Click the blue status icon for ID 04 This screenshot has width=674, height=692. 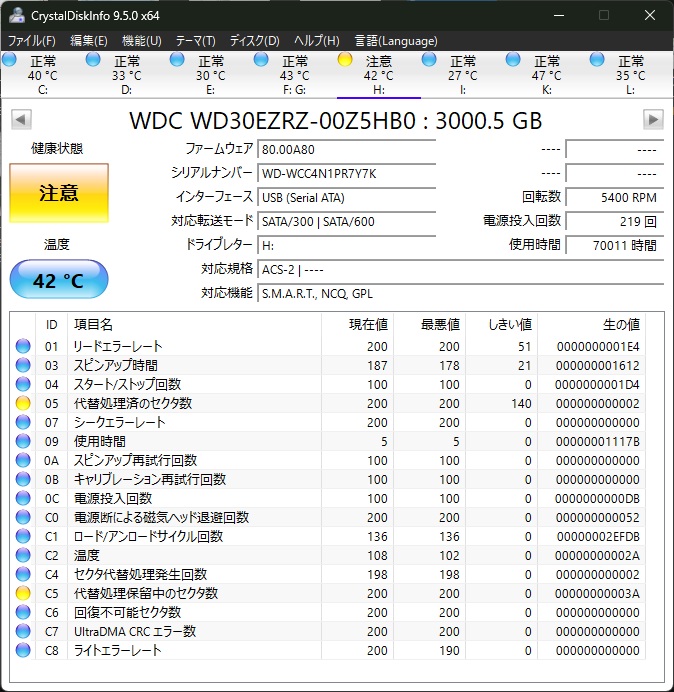coord(23,384)
